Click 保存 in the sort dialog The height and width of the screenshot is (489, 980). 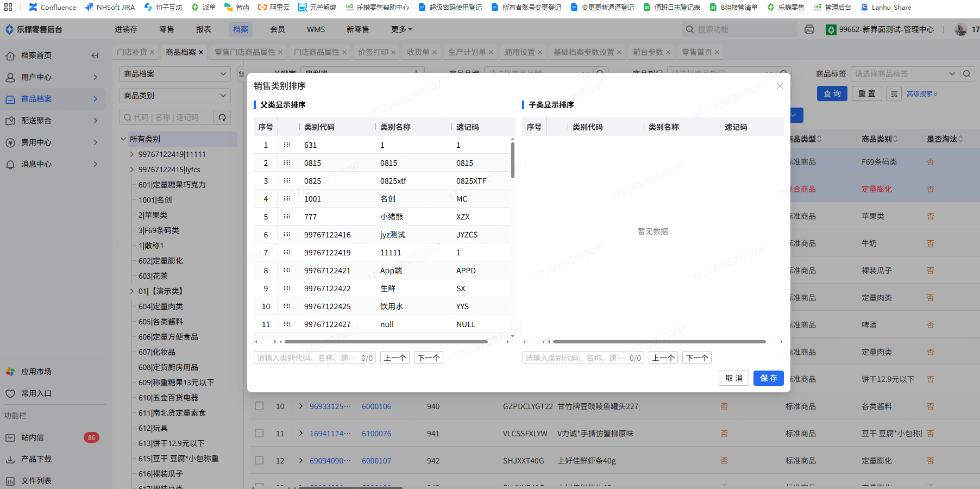[x=769, y=378]
